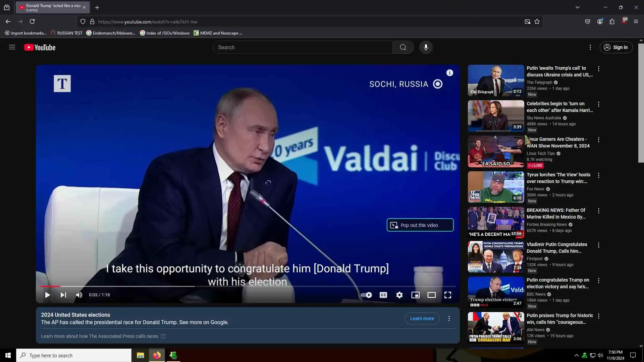The height and width of the screenshot is (362, 644).
Task: Click the video Play button
Action: click(48, 295)
